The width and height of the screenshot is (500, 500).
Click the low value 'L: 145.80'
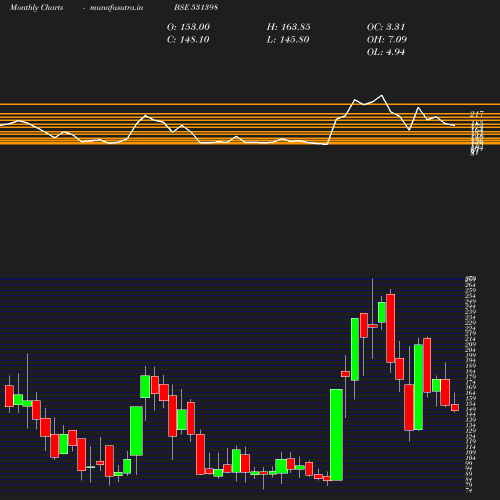(288, 40)
